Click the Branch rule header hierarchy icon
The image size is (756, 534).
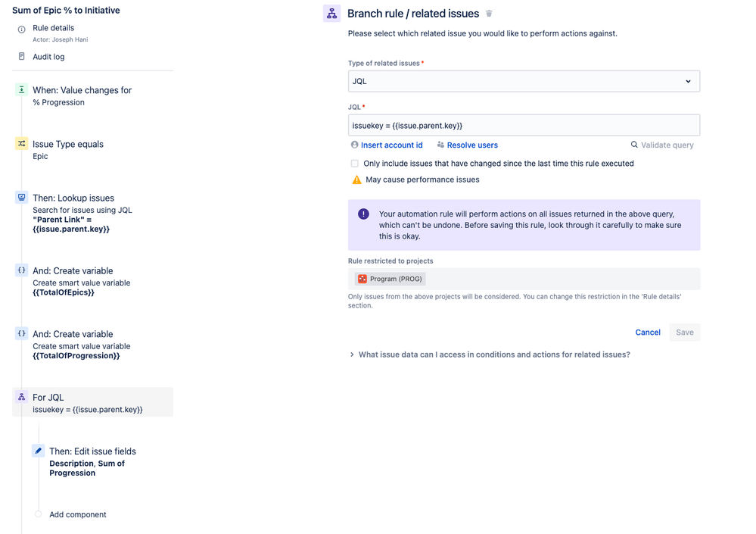tap(331, 14)
